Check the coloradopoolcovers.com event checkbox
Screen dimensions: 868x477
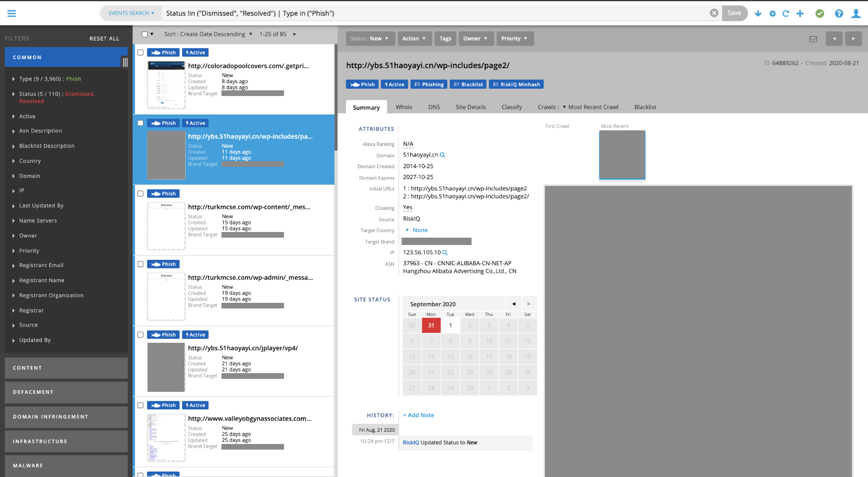click(140, 53)
